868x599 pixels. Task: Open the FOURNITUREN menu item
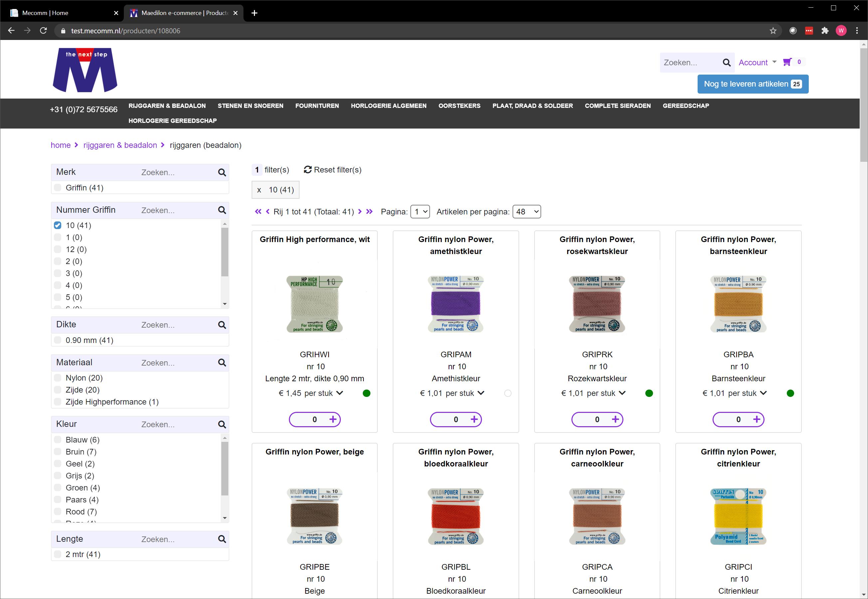coord(317,106)
